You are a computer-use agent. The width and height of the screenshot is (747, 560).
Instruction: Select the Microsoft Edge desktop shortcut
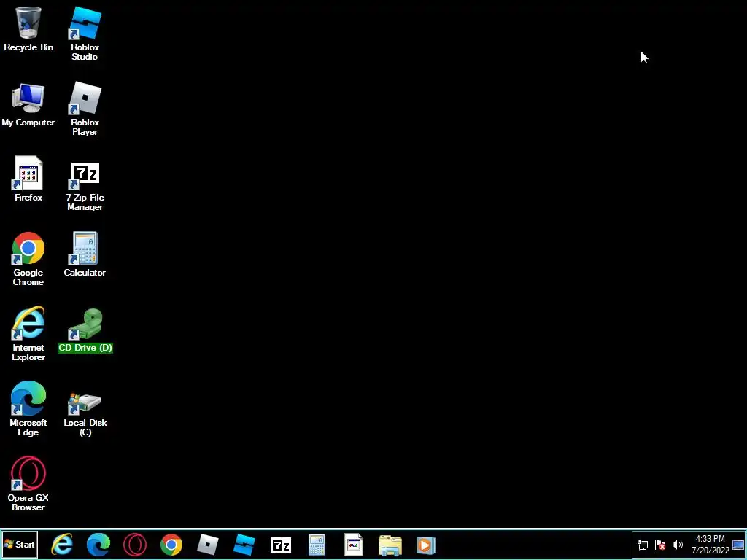pos(28,408)
